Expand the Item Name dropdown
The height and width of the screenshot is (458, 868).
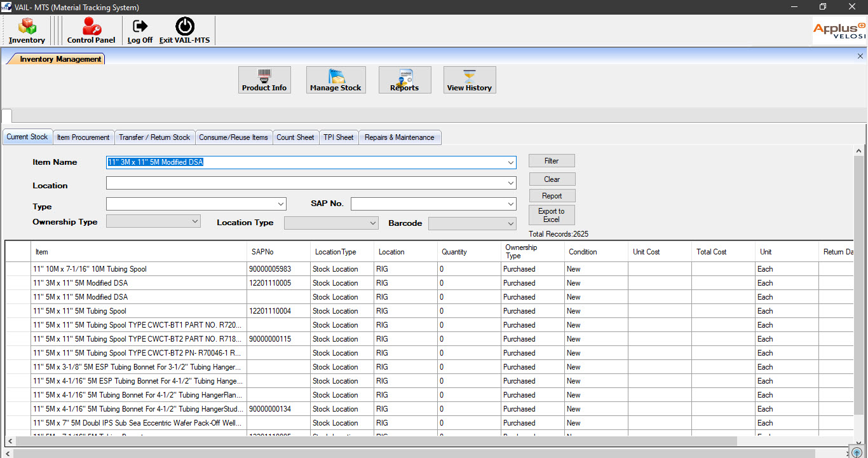510,163
